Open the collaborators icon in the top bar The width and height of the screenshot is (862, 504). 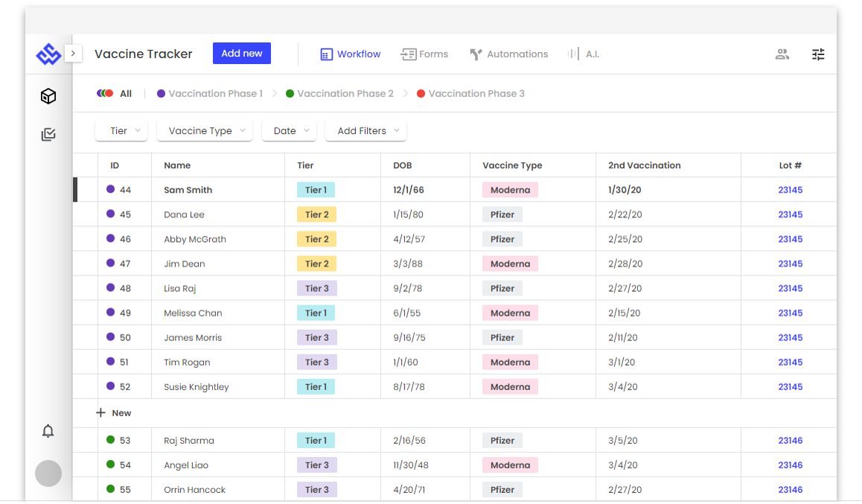(782, 54)
